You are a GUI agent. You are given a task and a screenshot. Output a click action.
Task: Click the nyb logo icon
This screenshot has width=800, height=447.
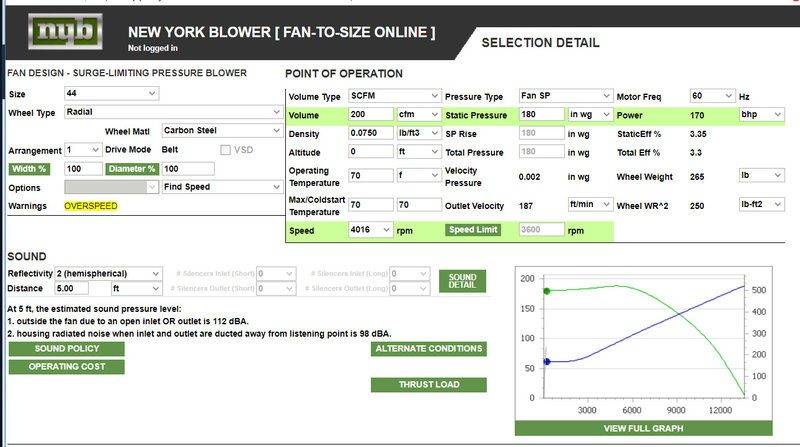pos(65,32)
